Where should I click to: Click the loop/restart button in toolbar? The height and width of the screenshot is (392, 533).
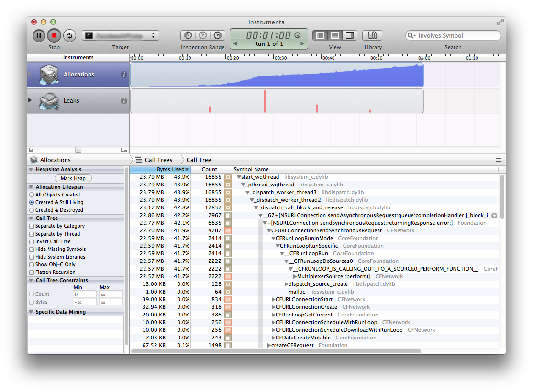[x=69, y=36]
